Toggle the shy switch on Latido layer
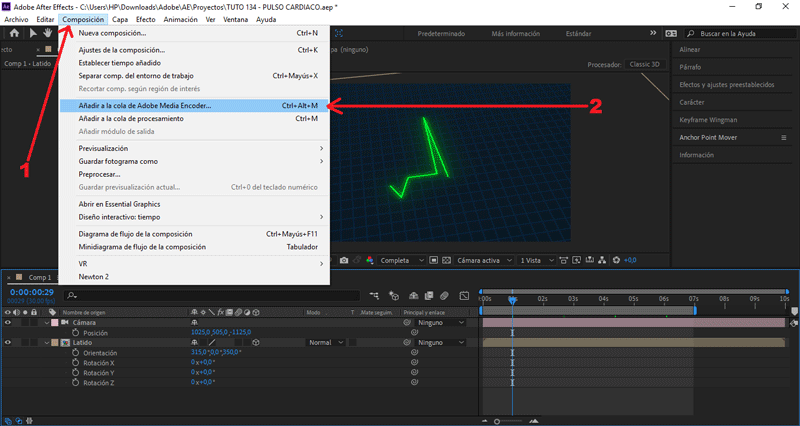This screenshot has width=800, height=426. [194, 342]
